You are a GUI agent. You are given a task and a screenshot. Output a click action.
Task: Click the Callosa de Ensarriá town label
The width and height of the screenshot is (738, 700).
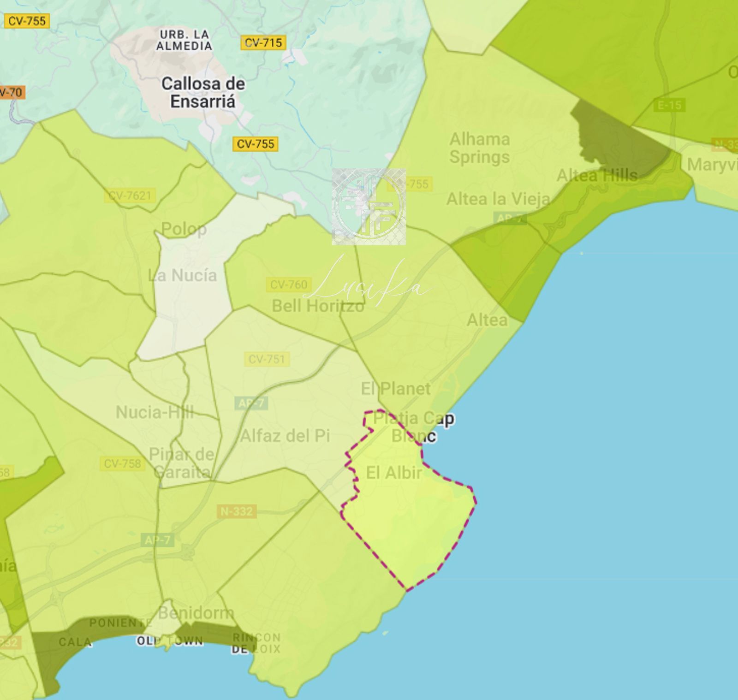pyautogui.click(x=203, y=92)
